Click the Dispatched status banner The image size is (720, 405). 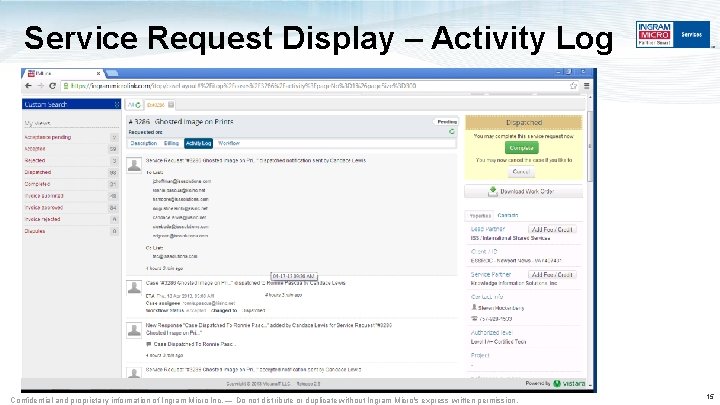[524, 123]
